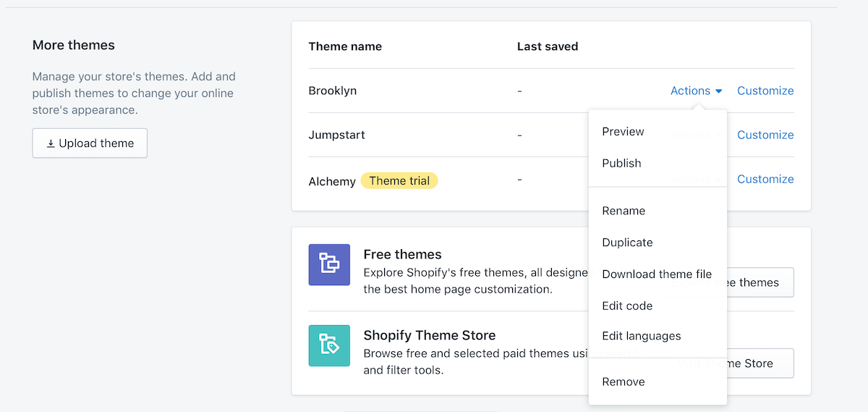The height and width of the screenshot is (412, 868).
Task: Click Customize link for Brooklyn theme
Action: tap(765, 91)
